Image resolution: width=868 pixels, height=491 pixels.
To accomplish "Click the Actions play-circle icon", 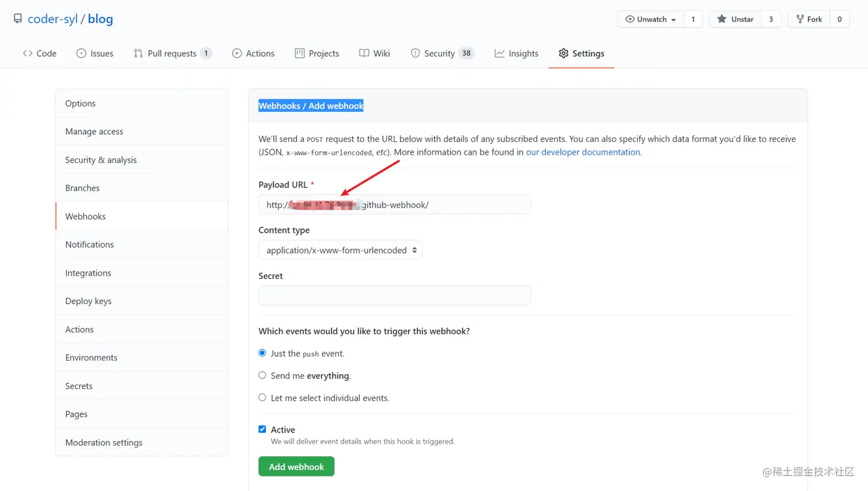I will (x=237, y=53).
